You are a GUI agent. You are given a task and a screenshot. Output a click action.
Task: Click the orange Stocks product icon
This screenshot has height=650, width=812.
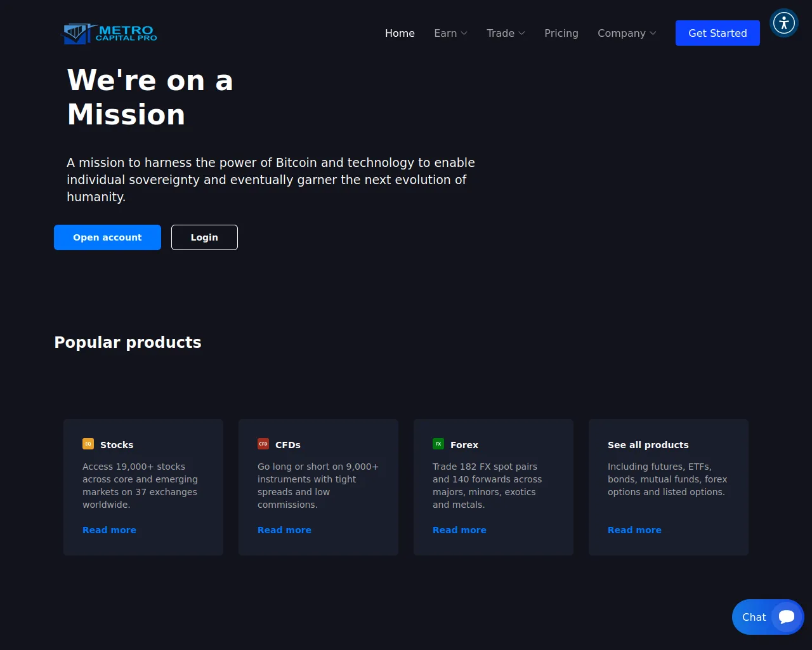point(88,444)
